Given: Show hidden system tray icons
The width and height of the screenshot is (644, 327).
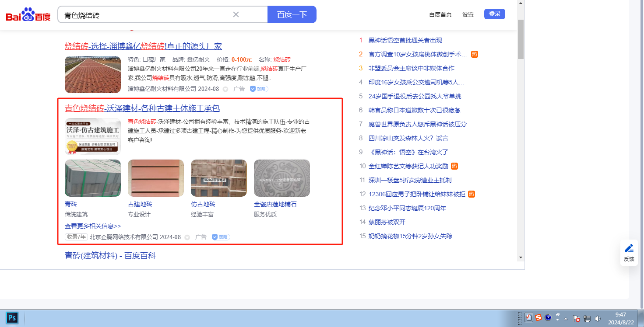Looking at the screenshot, I should coord(567,319).
